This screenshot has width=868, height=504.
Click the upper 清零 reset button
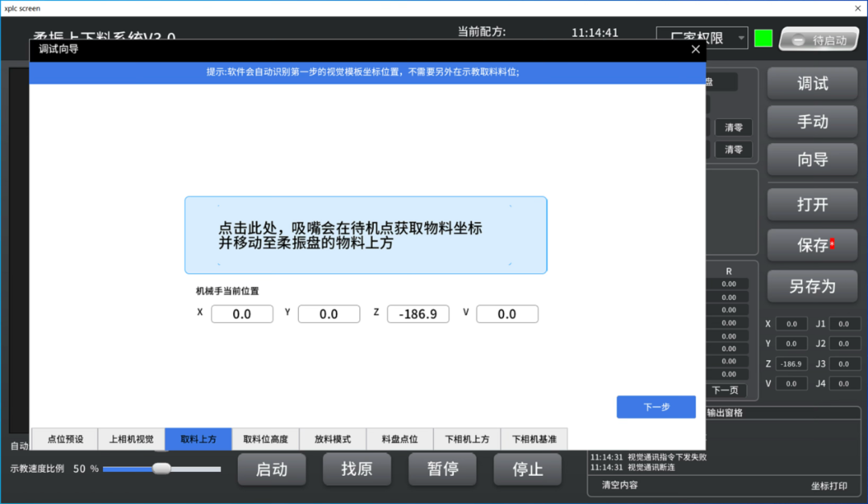tap(734, 127)
